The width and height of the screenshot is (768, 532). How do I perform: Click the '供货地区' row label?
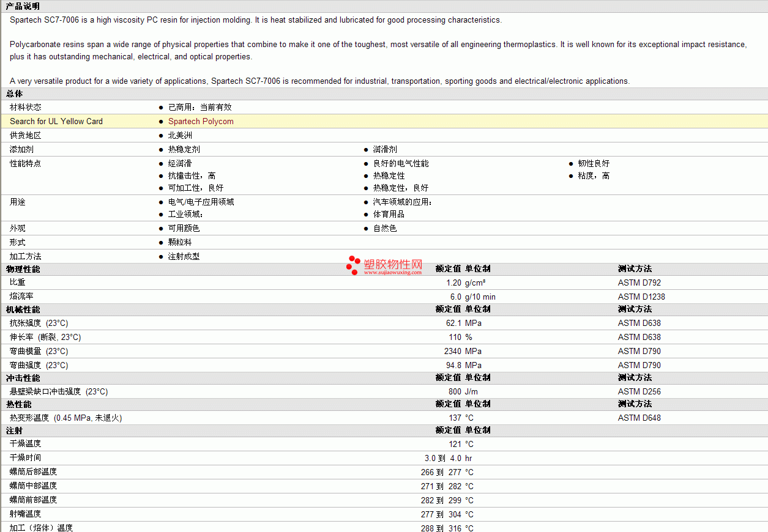click(26, 135)
